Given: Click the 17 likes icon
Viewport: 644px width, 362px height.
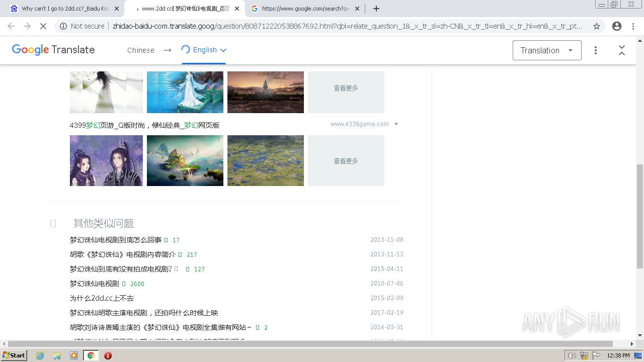Looking at the screenshot, I should pyautogui.click(x=167, y=240).
